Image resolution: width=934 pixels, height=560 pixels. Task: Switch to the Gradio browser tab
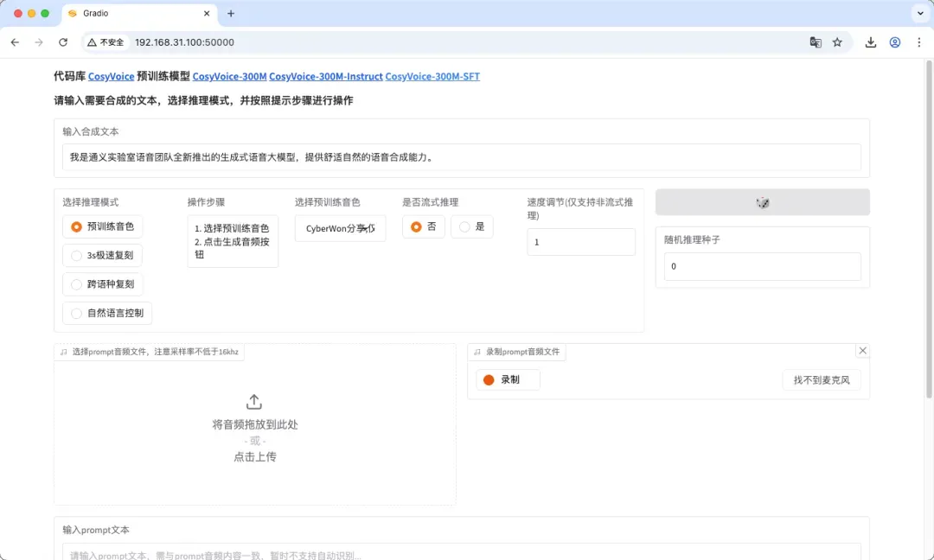click(130, 14)
